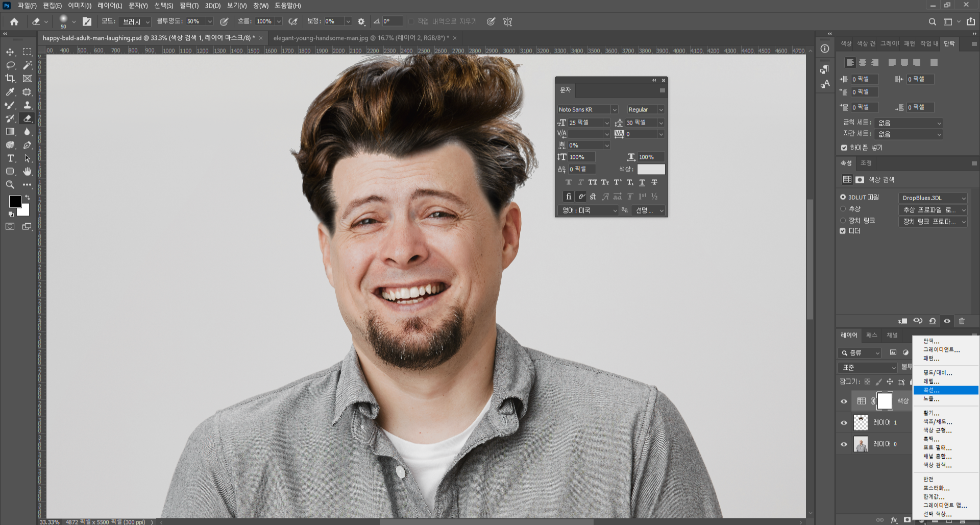Screen dimensions: 980x525
Task: Open the 영어: 미국 language dropdown
Action: pyautogui.click(x=588, y=210)
